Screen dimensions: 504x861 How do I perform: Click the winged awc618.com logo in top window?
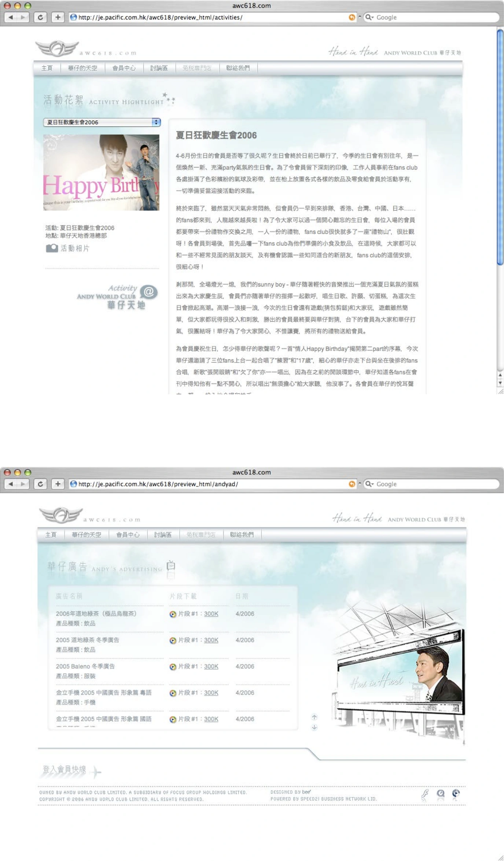pos(57,48)
